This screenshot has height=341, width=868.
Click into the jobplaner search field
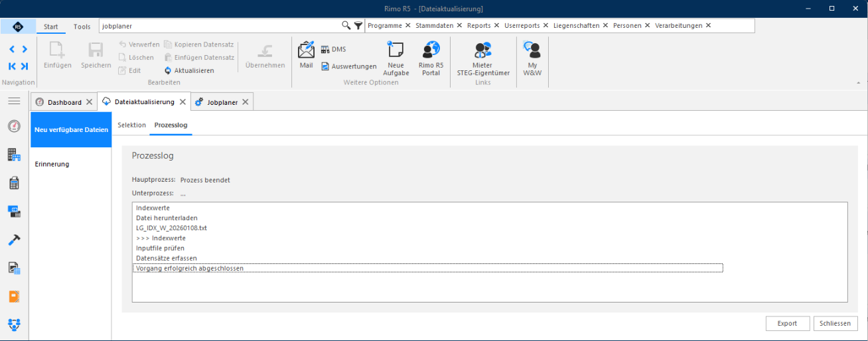(x=219, y=25)
